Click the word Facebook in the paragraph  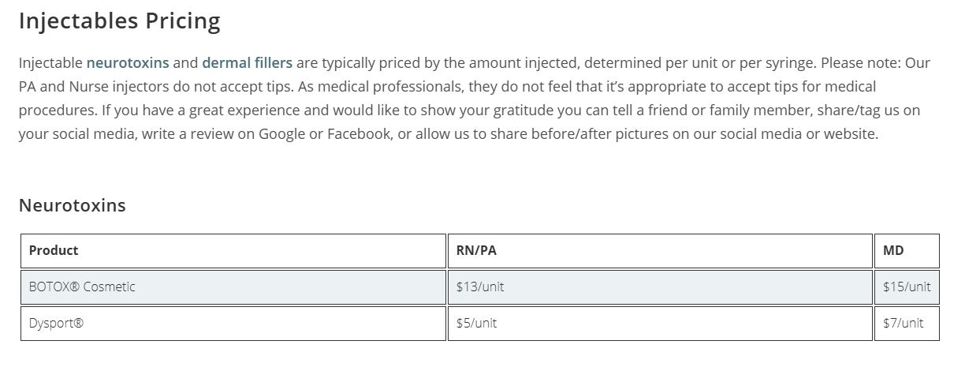(359, 133)
